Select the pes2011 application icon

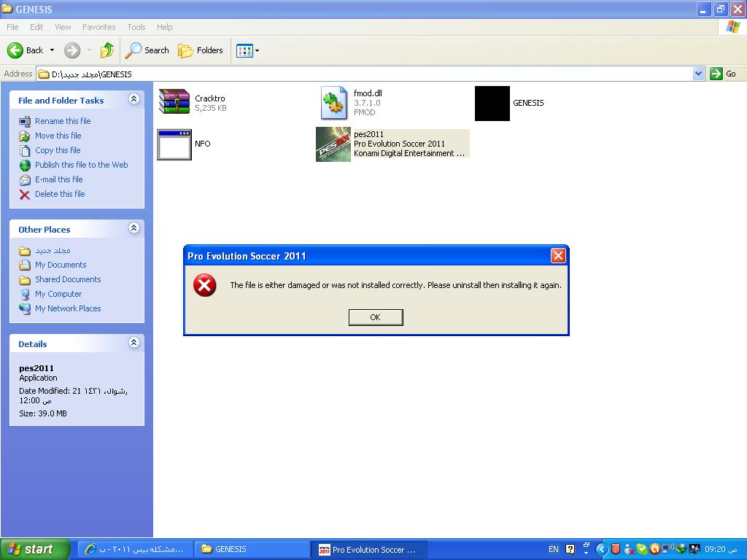tap(333, 144)
